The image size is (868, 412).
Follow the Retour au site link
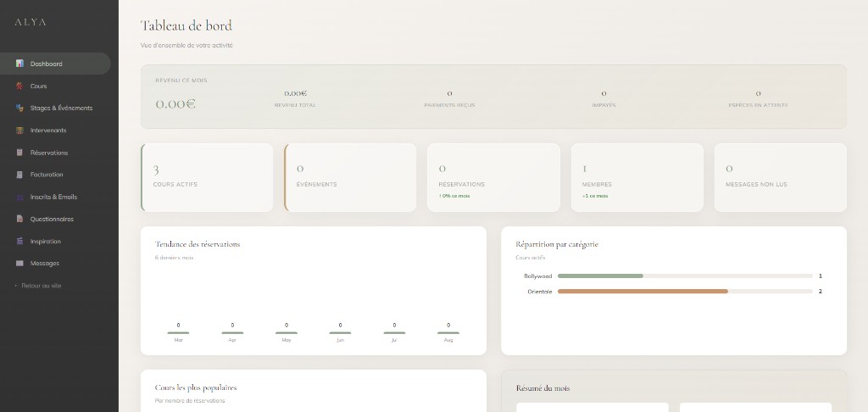click(x=38, y=286)
